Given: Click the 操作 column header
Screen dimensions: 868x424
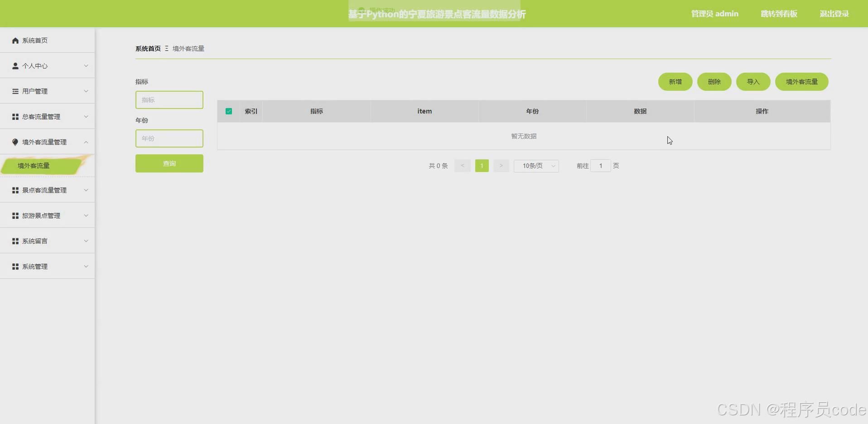Looking at the screenshot, I should click(x=762, y=111).
